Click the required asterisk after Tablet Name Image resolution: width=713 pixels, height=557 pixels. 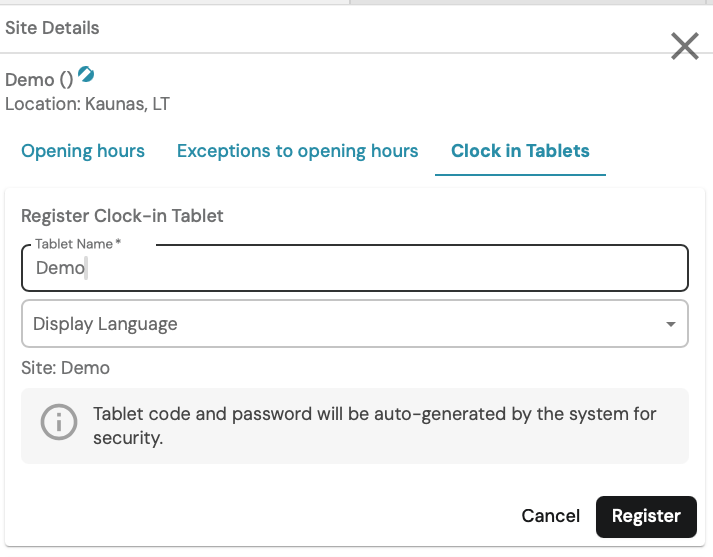[118, 244]
